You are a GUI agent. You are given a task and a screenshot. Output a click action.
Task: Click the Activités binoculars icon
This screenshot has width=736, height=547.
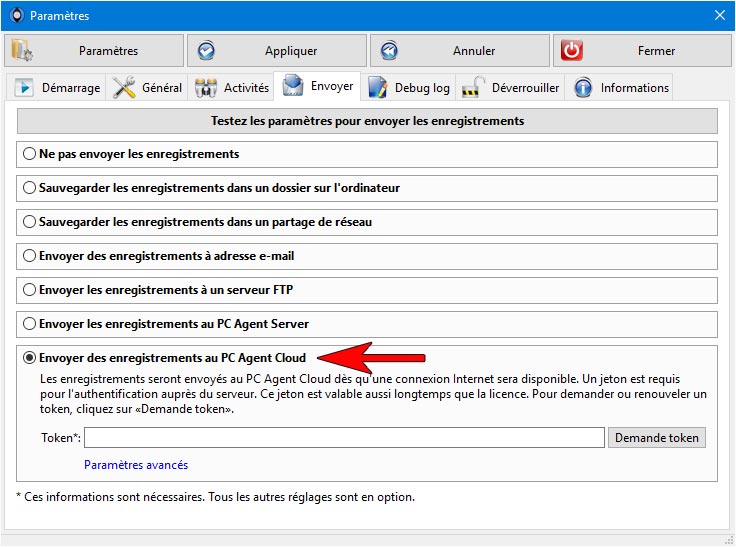coord(206,88)
